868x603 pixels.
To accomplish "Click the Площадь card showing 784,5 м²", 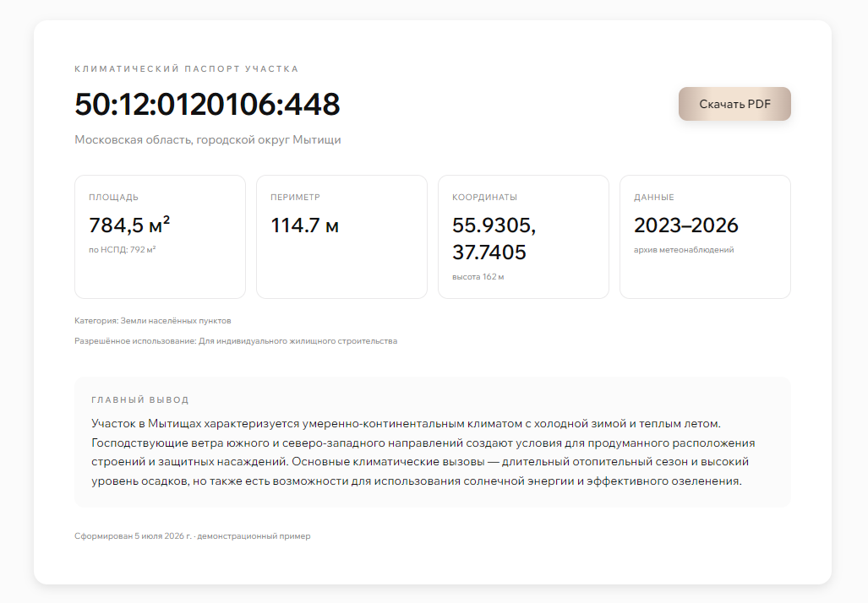I will [160, 236].
